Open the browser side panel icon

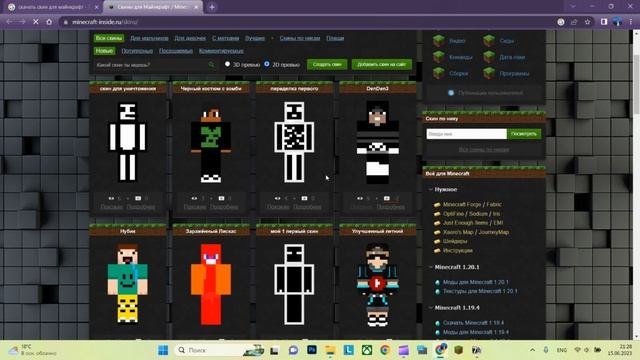coord(604,22)
